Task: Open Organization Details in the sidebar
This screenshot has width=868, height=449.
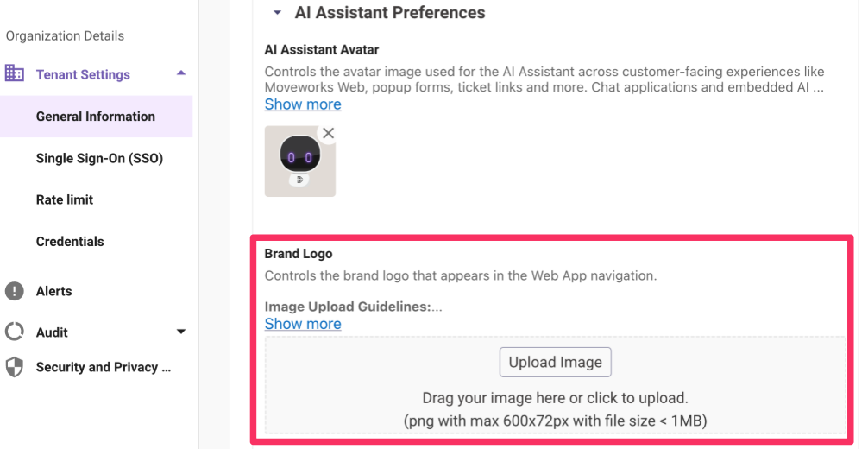Action: click(x=65, y=36)
